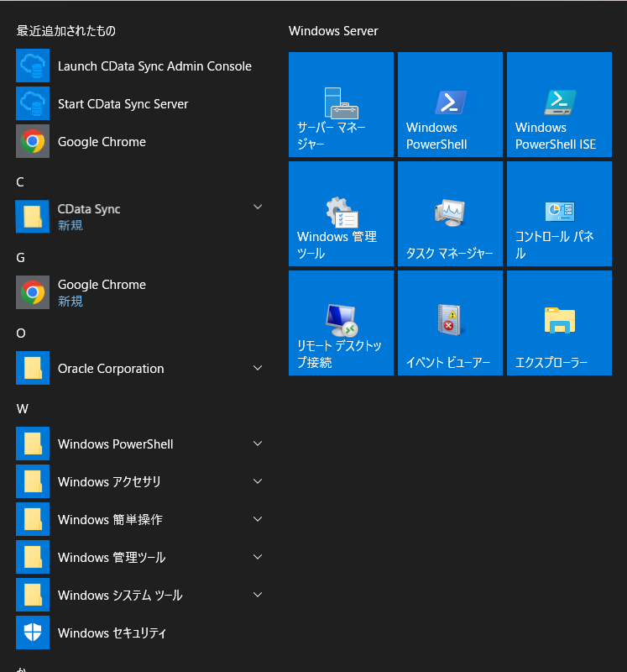Select the letter O index header
This screenshot has height=672, width=627.
20,333
